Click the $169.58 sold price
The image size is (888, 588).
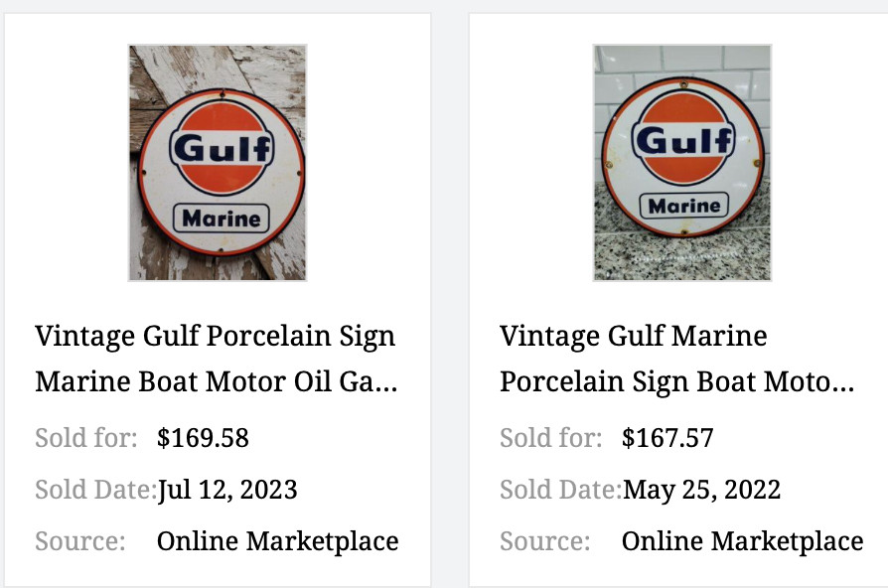(203, 438)
